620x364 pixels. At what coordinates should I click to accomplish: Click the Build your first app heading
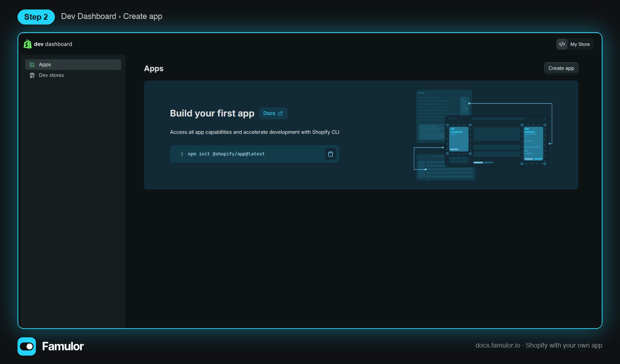click(x=212, y=113)
